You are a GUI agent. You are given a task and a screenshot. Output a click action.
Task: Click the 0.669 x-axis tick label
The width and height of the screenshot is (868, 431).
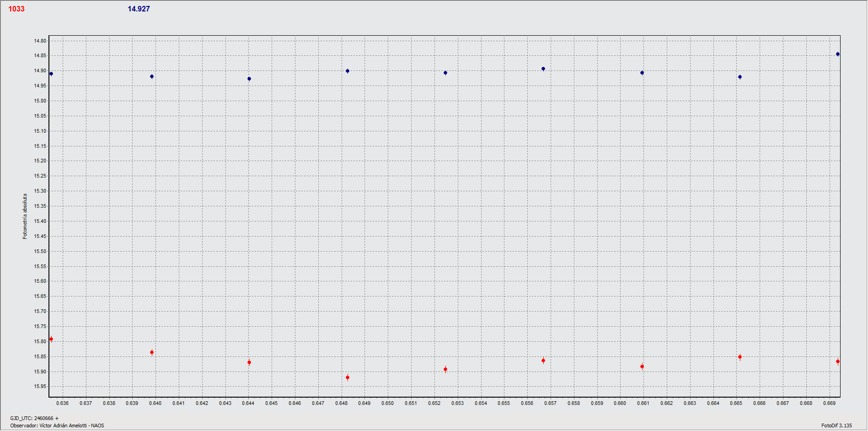pyautogui.click(x=830, y=403)
